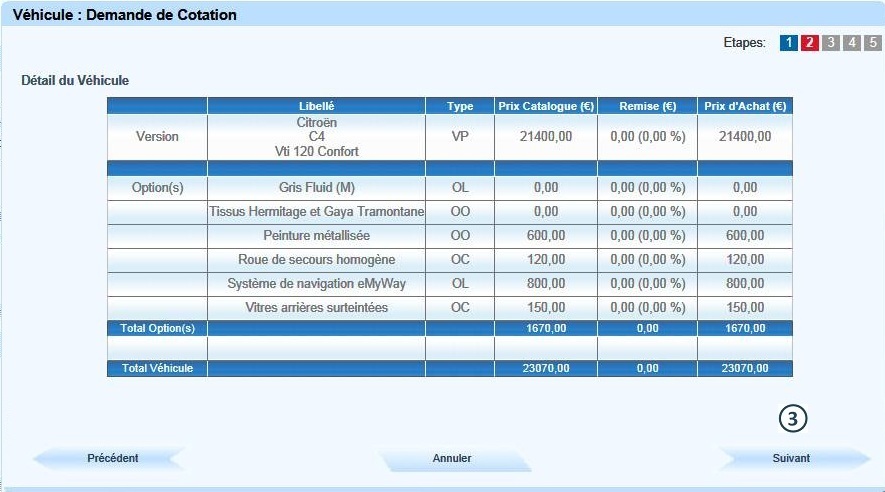This screenshot has width=885, height=492.
Task: Click the Prix d'Achat (€) header
Action: click(744, 106)
